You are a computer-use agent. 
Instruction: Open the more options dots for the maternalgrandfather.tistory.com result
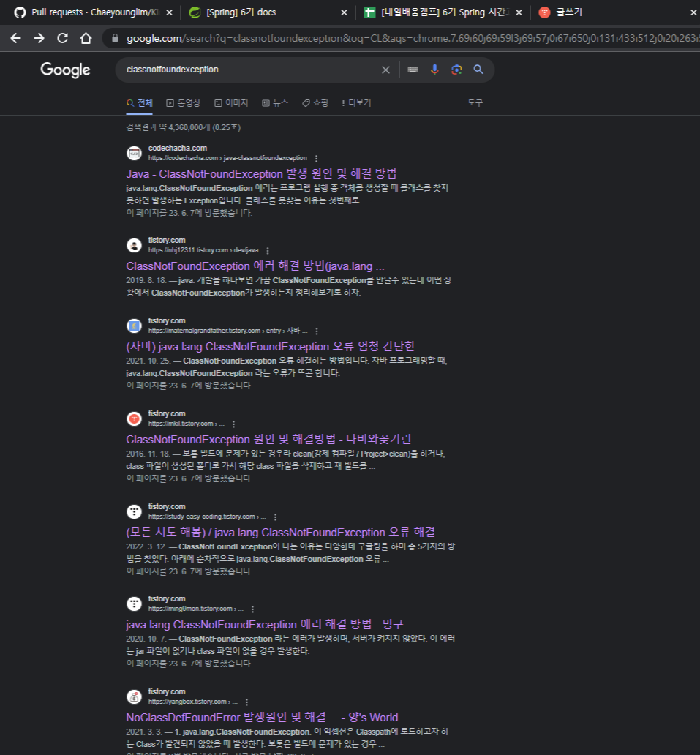pos(316,331)
